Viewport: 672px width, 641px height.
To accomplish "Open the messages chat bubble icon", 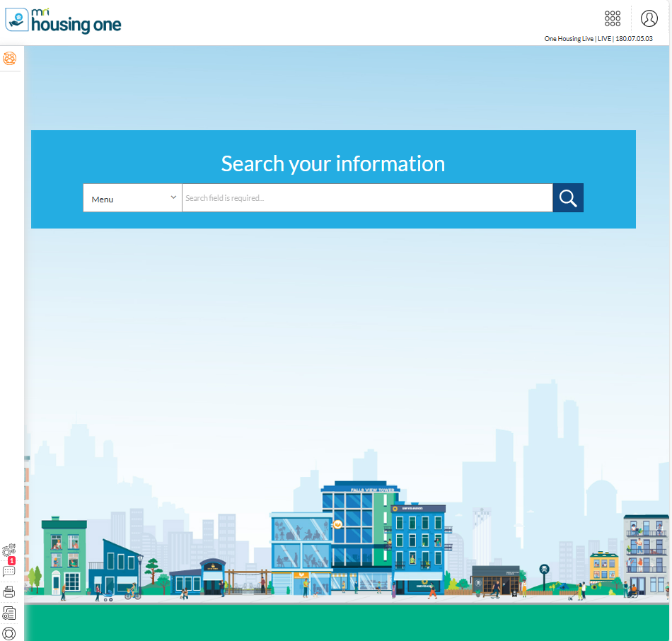I will point(9,571).
